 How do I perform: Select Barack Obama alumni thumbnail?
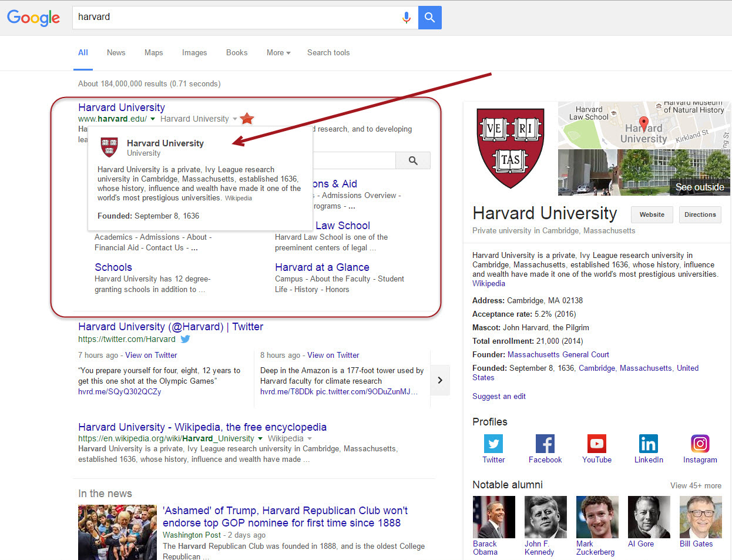[493, 517]
